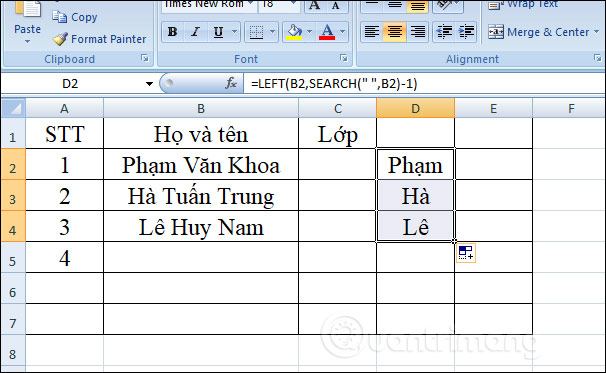Viewport: 606px width, 373px height.
Task: Select cell D3 showing Hà
Action: click(415, 195)
